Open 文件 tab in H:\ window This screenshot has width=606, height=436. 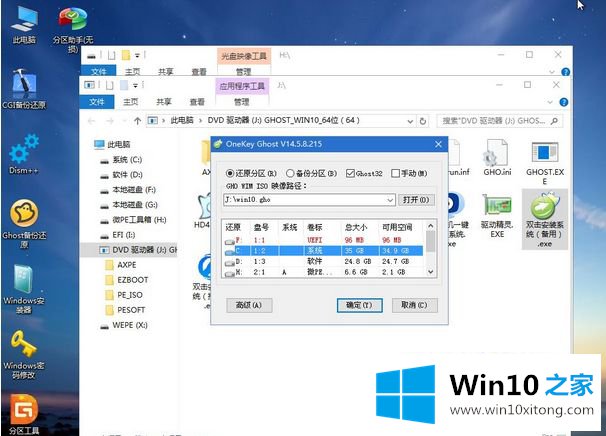(x=99, y=72)
